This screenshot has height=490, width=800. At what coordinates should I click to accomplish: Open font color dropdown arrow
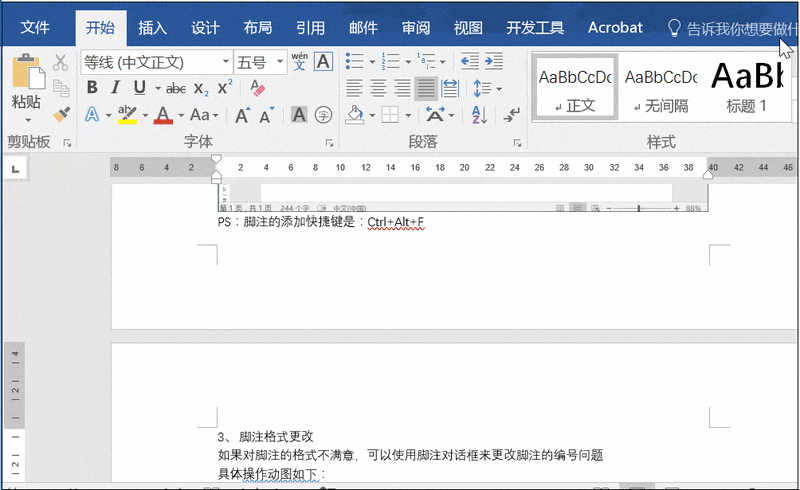181,115
